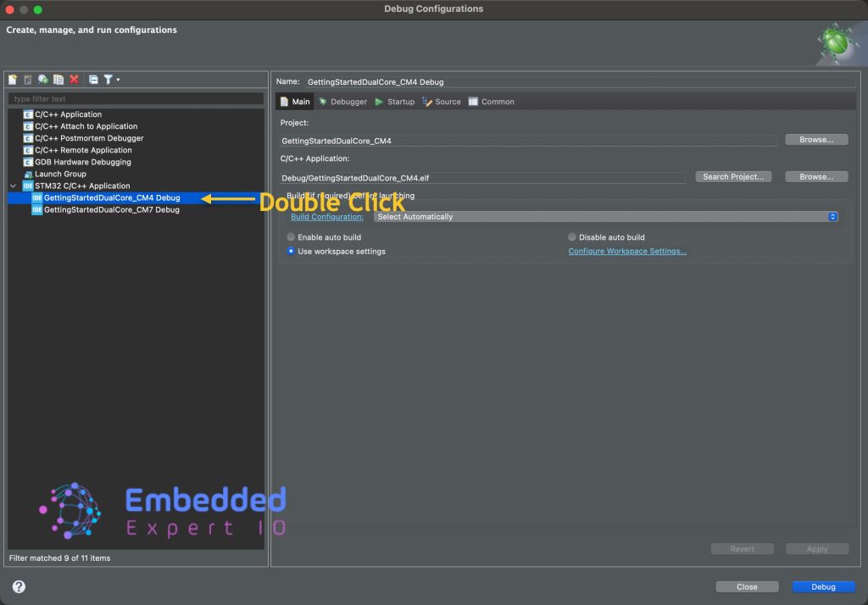Screen dimensions: 868x605
Task: Duplicate the selected launch configuration
Action: click(x=58, y=80)
